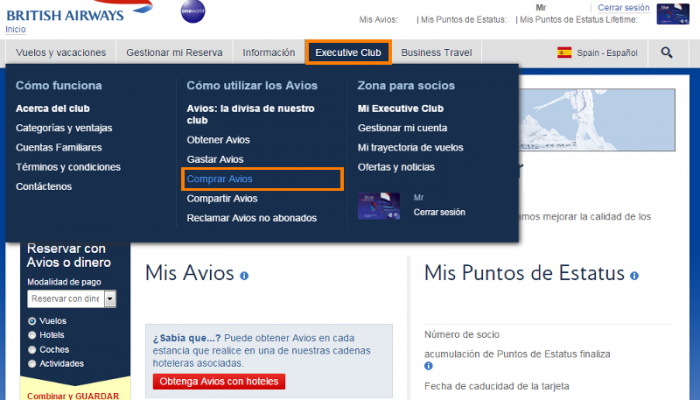
Task: Select the Hotels radio button
Action: pyautogui.click(x=32, y=335)
